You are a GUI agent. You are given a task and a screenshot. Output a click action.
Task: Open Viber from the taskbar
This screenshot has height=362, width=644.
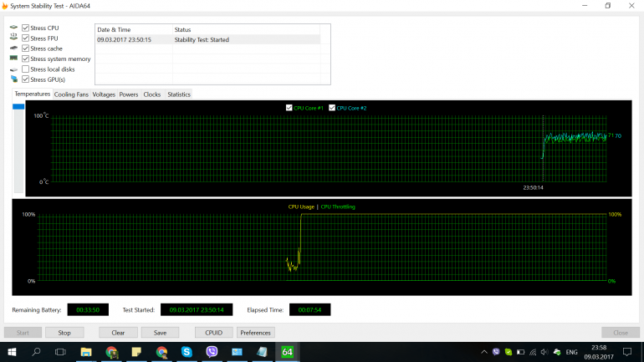click(212, 352)
